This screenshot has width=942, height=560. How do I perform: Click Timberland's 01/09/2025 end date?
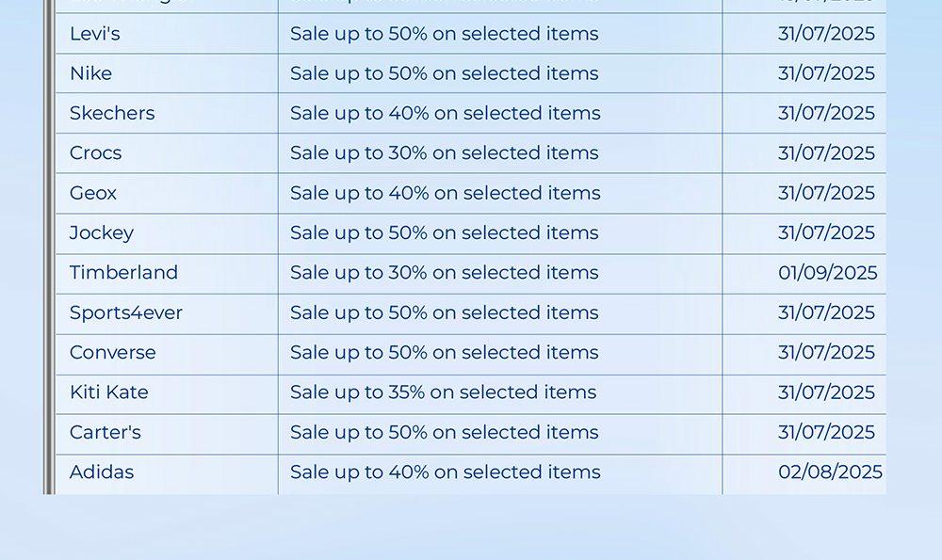pos(827,273)
